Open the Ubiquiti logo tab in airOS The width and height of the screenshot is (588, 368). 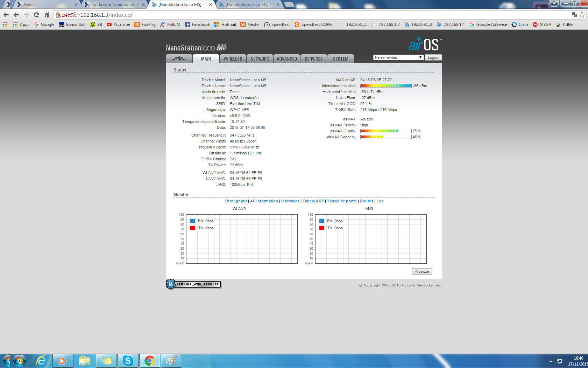[179, 59]
